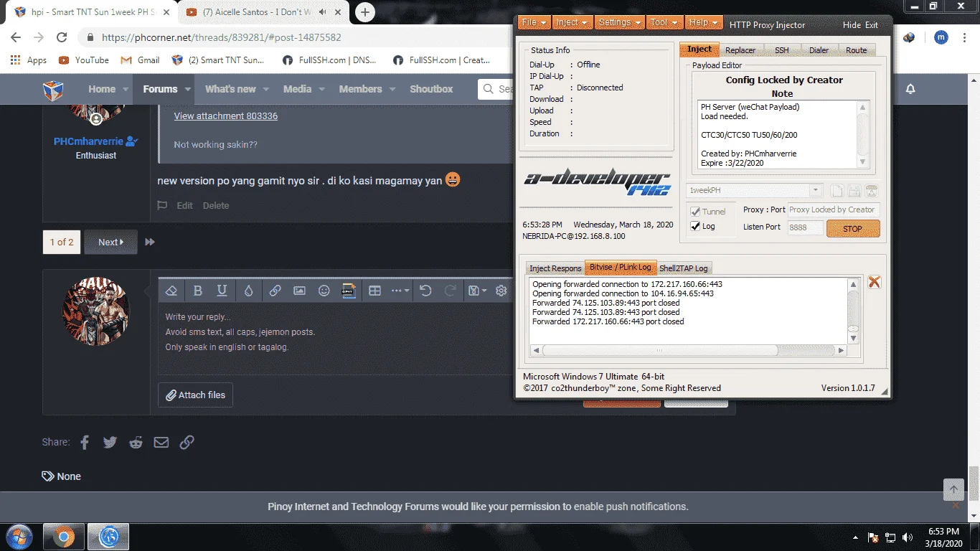Viewport: 980px width, 551px height.
Task: Click new config page icon in Proxy Injector
Action: click(x=837, y=191)
